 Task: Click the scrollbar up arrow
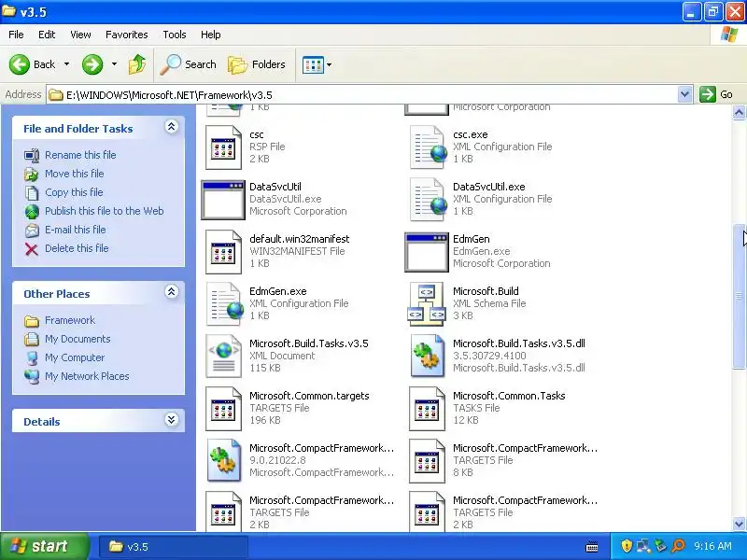tap(739, 113)
